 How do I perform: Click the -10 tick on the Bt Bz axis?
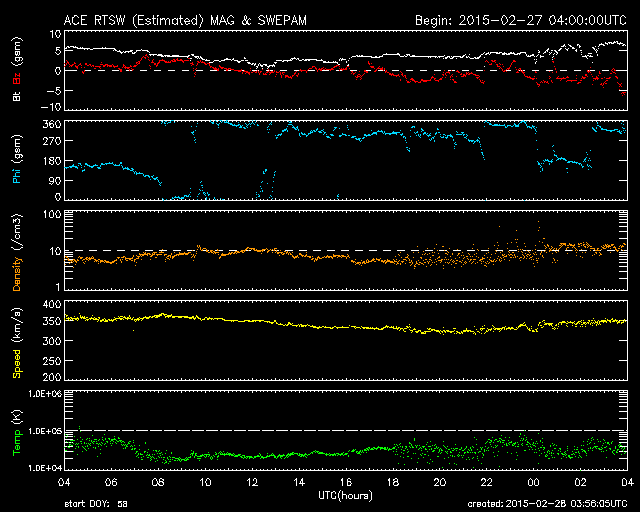[x=51, y=107]
